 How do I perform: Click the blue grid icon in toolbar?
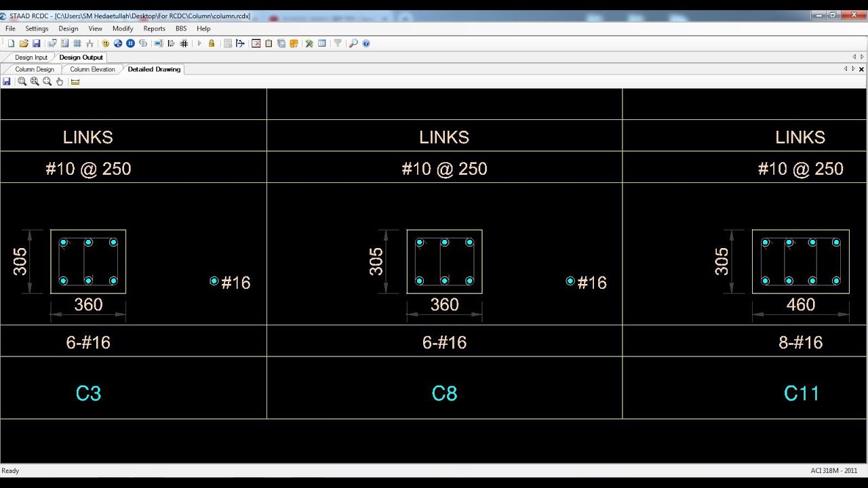pyautogui.click(x=77, y=43)
